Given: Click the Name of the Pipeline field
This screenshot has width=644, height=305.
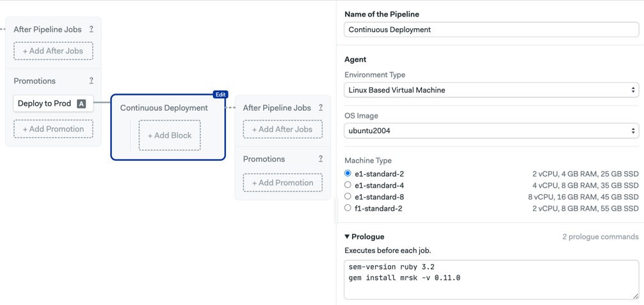Looking at the screenshot, I should coord(491,29).
